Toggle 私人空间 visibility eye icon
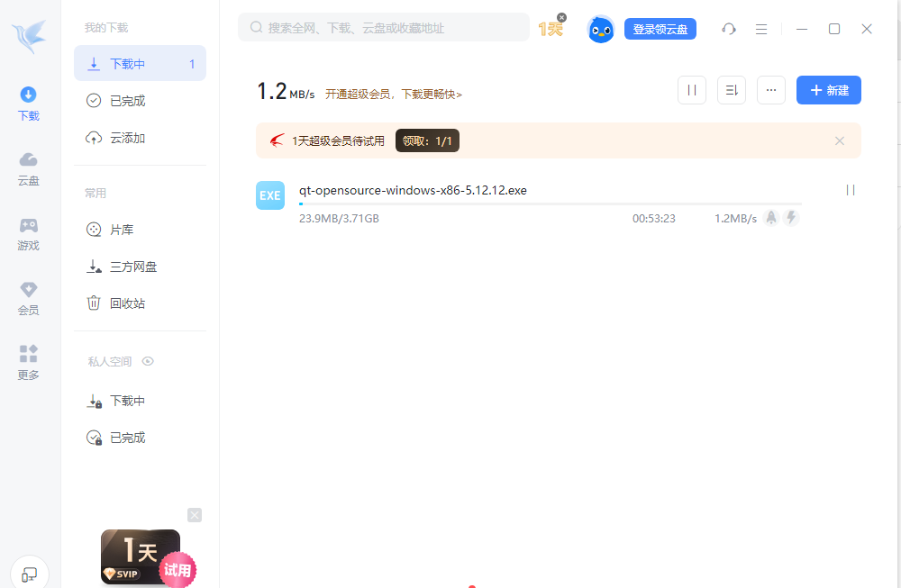The width and height of the screenshot is (901, 588). pyautogui.click(x=148, y=361)
